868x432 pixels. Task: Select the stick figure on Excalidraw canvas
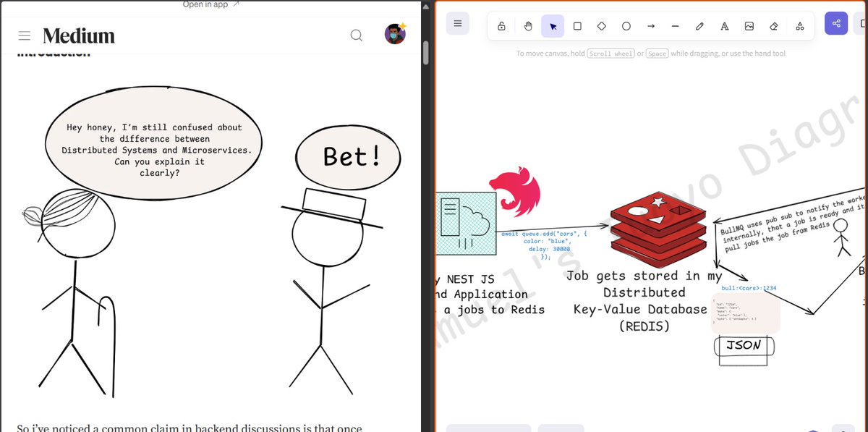point(841,237)
